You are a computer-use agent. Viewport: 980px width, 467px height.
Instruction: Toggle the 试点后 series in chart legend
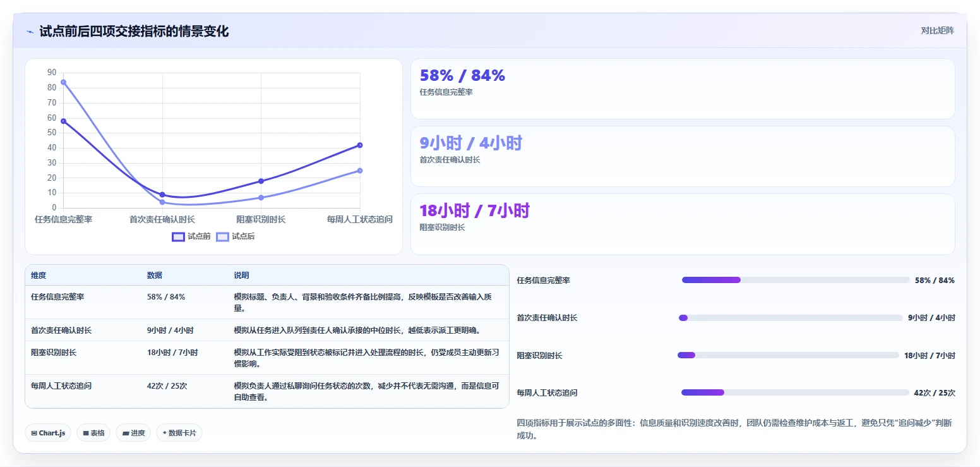[x=236, y=236]
